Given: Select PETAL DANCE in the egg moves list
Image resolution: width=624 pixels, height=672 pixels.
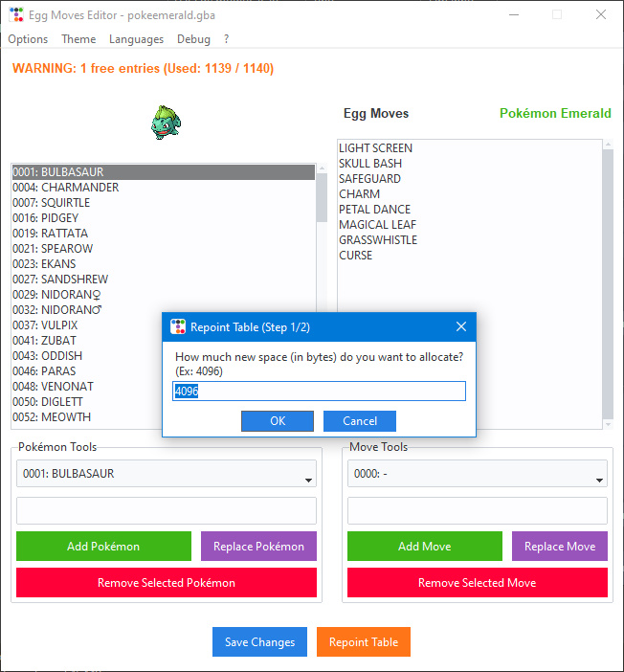Looking at the screenshot, I should (x=374, y=210).
